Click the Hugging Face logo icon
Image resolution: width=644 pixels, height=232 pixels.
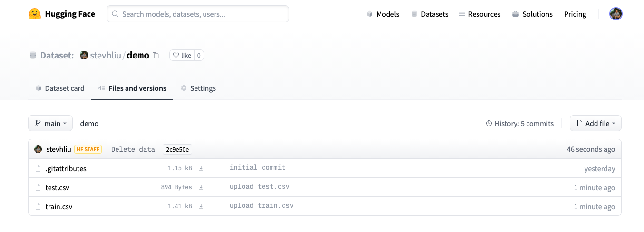point(35,14)
